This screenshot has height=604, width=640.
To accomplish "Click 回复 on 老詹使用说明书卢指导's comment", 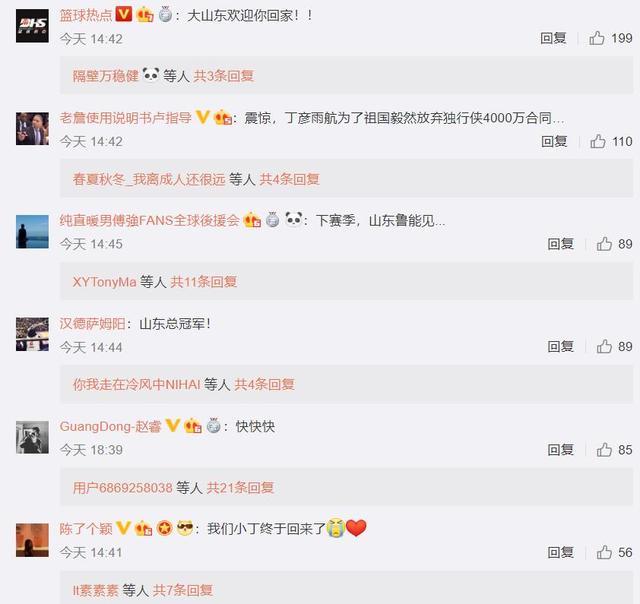I will (x=554, y=141).
